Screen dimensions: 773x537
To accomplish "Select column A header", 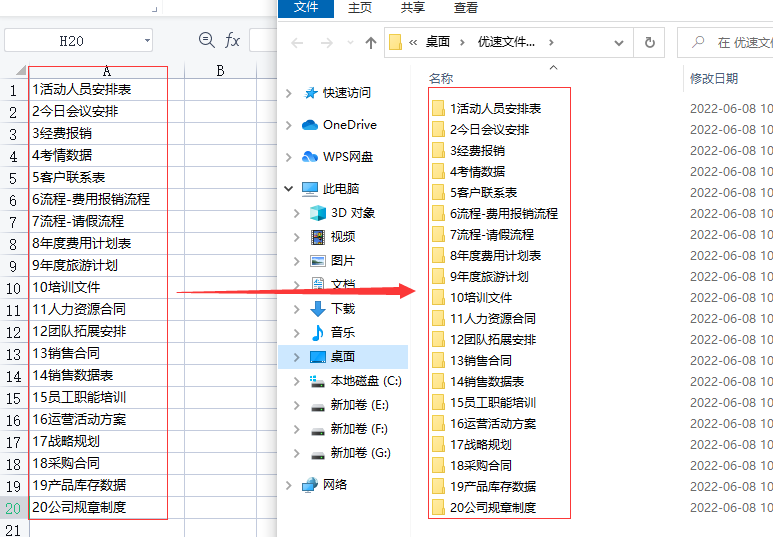I will click(x=106, y=71).
